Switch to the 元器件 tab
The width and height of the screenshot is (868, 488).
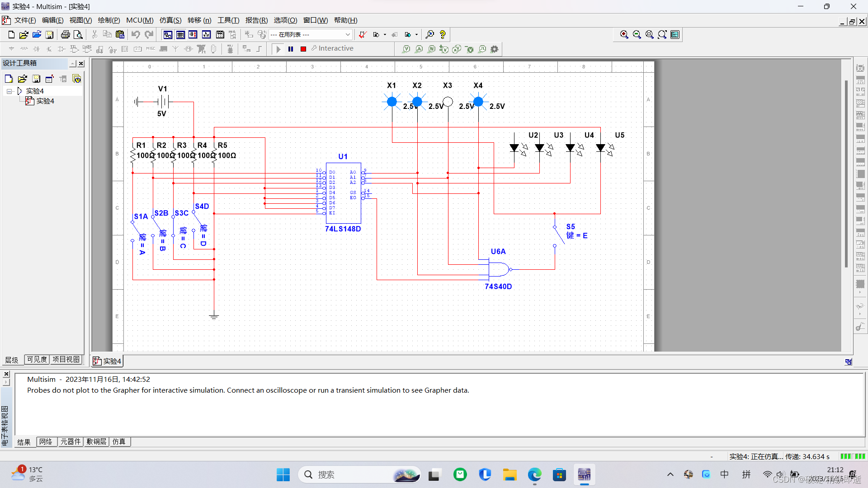click(x=71, y=441)
